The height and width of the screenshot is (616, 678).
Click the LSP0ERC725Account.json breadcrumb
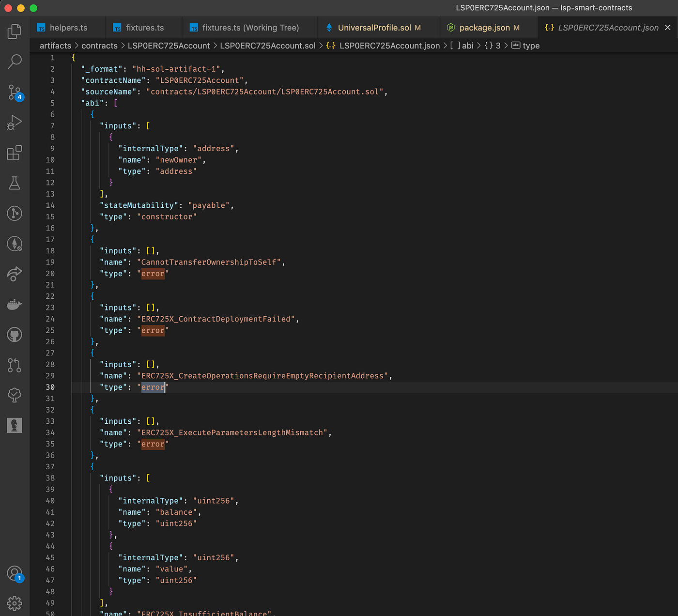pyautogui.click(x=383, y=46)
